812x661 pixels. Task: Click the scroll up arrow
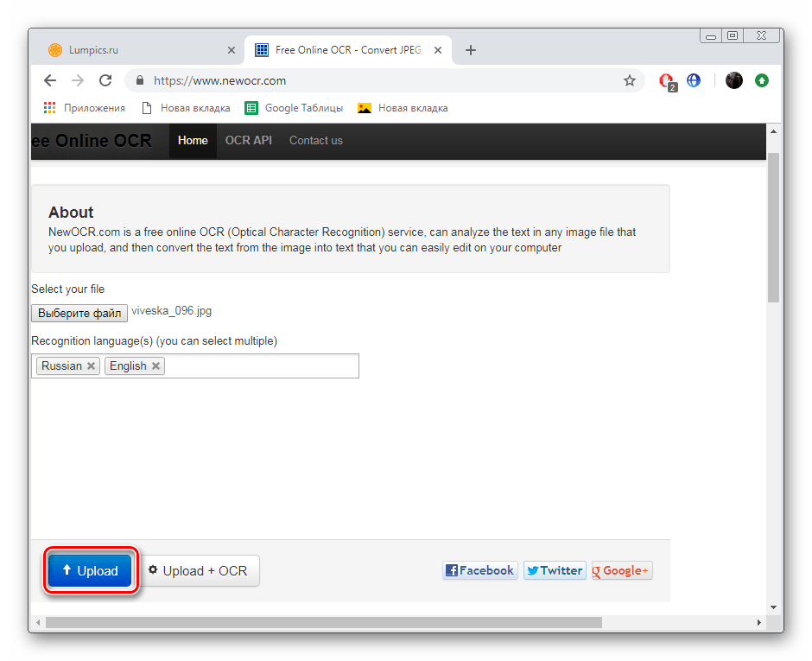(773, 131)
